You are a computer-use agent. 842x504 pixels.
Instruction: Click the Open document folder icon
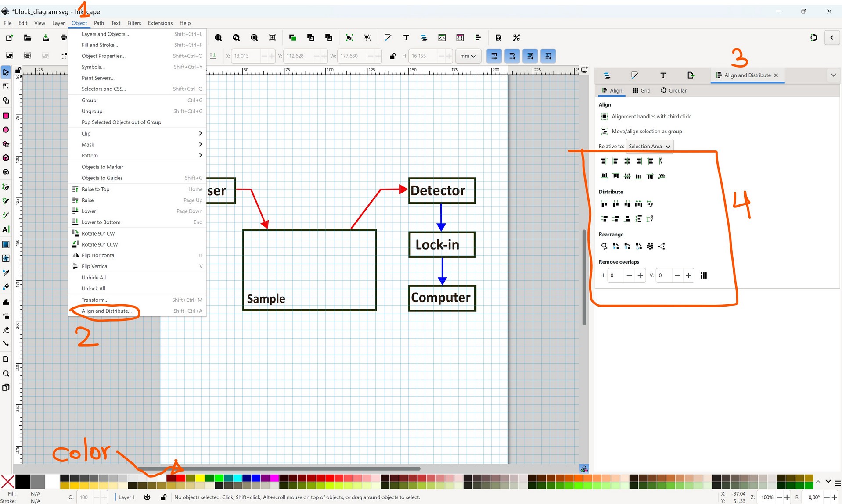tap(27, 38)
